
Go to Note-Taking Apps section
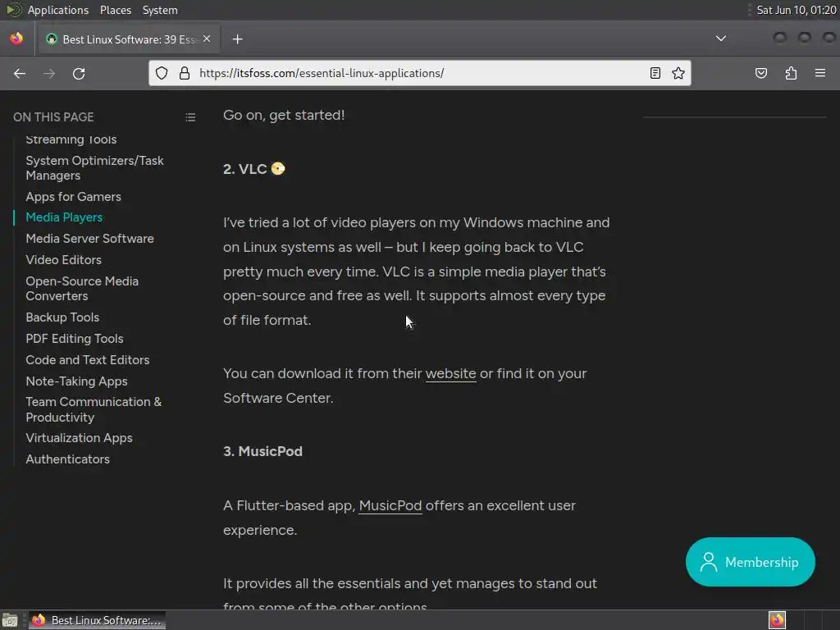pyautogui.click(x=76, y=381)
